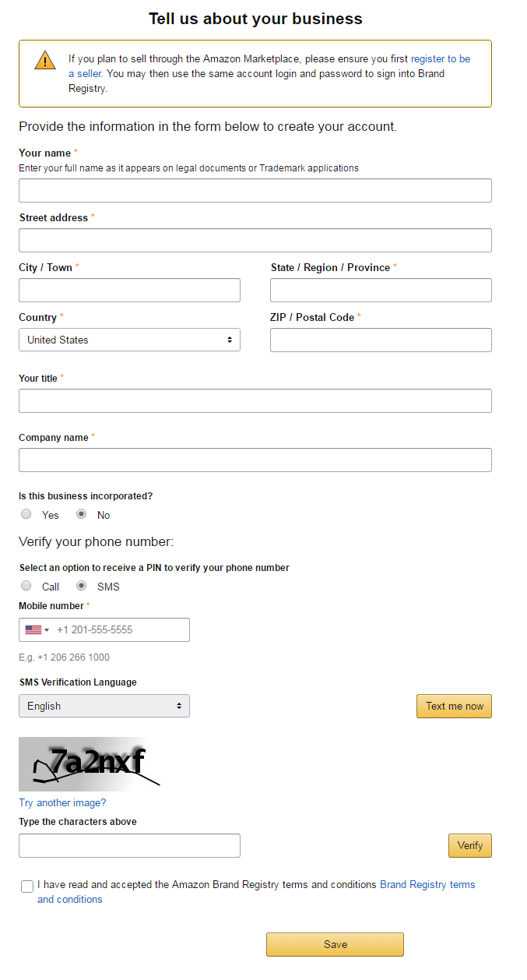Open Brand Registry terms and conditions link
The image size is (527, 980).
pyautogui.click(x=427, y=885)
